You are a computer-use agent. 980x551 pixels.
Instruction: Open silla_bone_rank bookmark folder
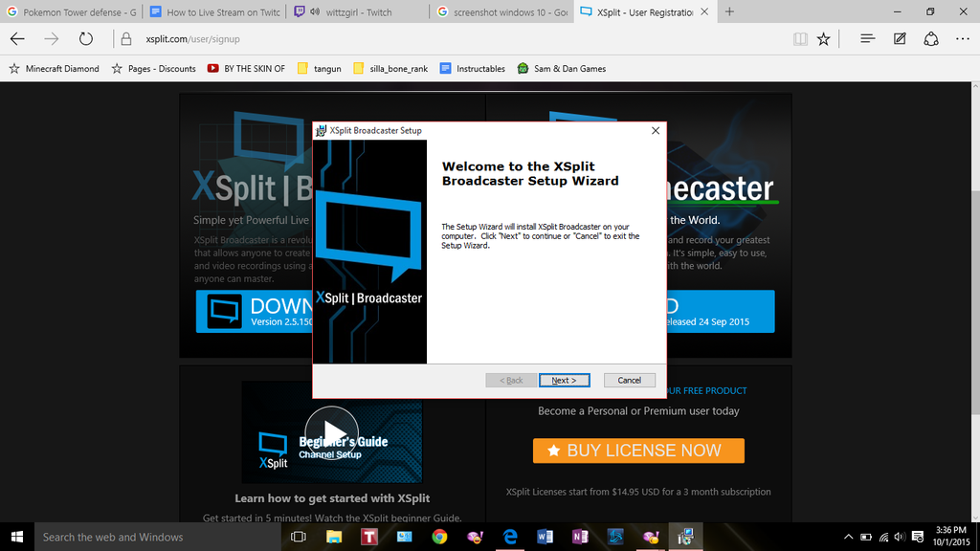pyautogui.click(x=390, y=69)
